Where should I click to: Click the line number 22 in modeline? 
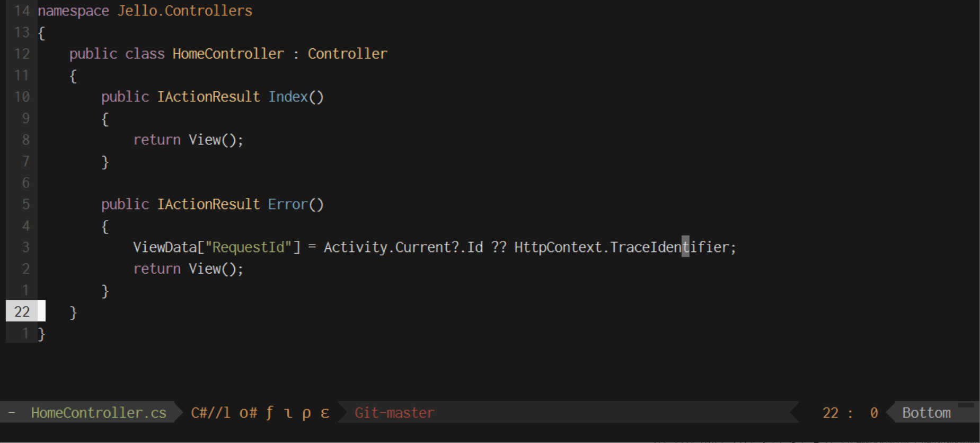click(x=830, y=413)
